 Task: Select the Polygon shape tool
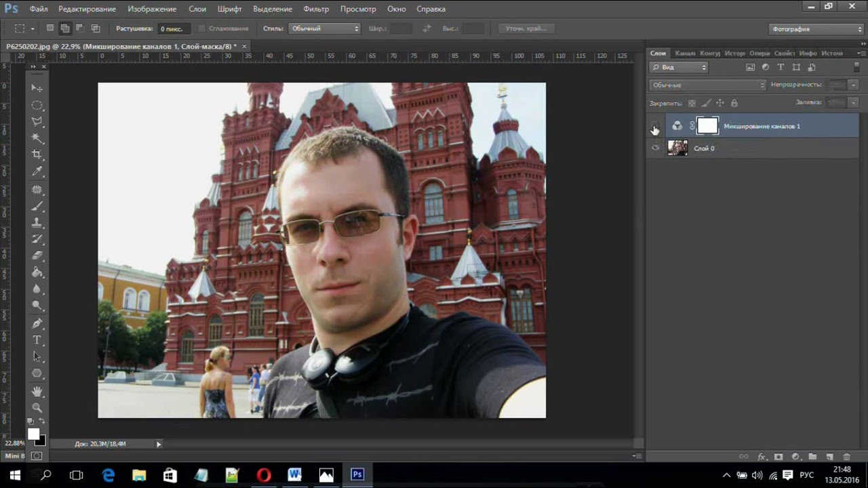pos(37,373)
